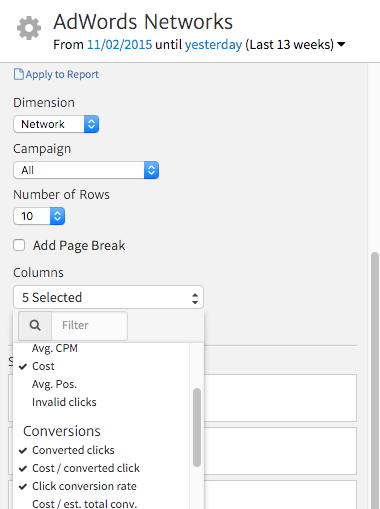Viewport: 380px width, 509px height.
Task: Click the Number of Rows label
Action: click(x=61, y=195)
